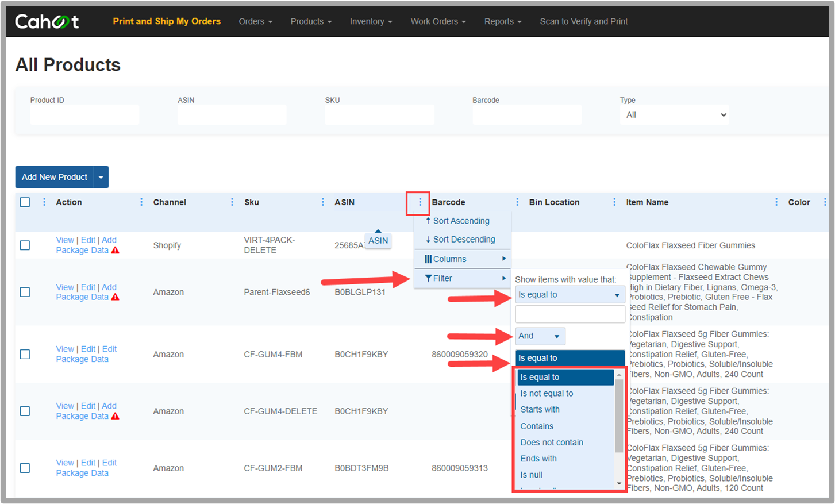Click ASIN value B0BLGLP131

360,292
